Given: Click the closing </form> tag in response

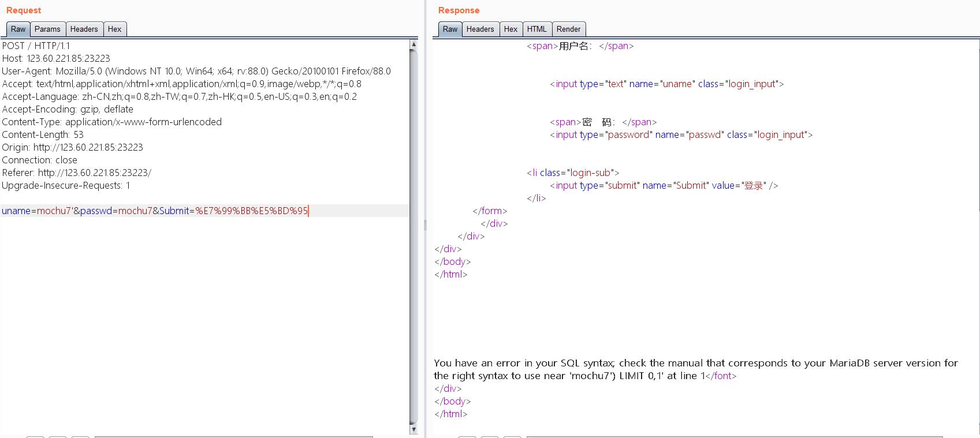Looking at the screenshot, I should [x=490, y=211].
